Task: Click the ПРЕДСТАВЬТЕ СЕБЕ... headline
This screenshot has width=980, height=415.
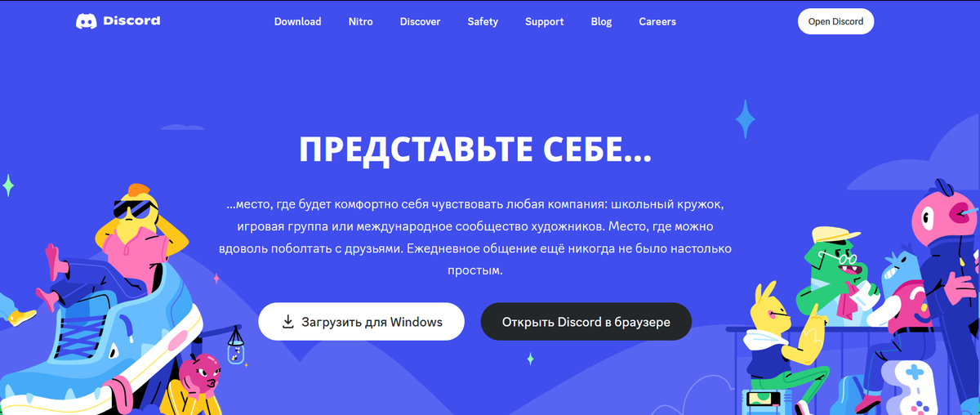Action: click(x=475, y=150)
